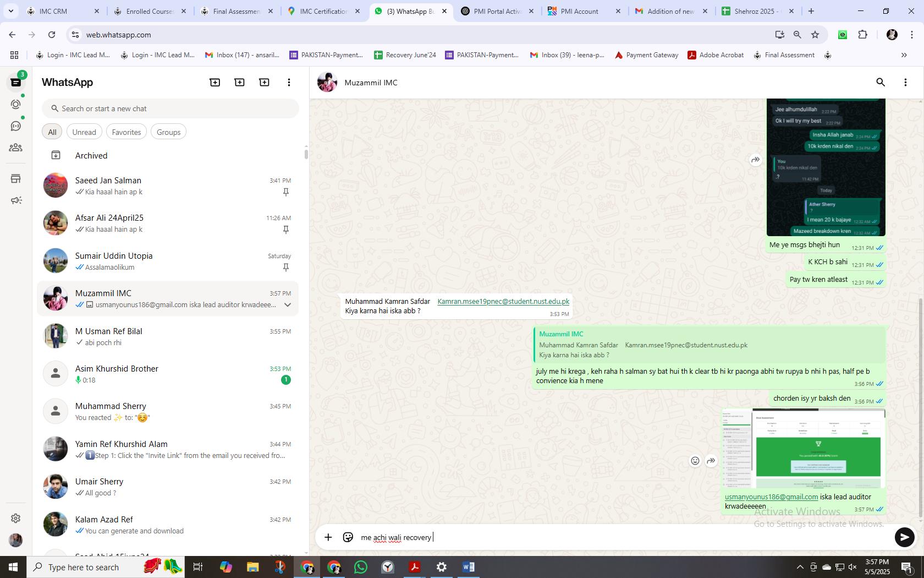
Task: Open WhatsApp settings gear in sidebar
Action: point(16,518)
